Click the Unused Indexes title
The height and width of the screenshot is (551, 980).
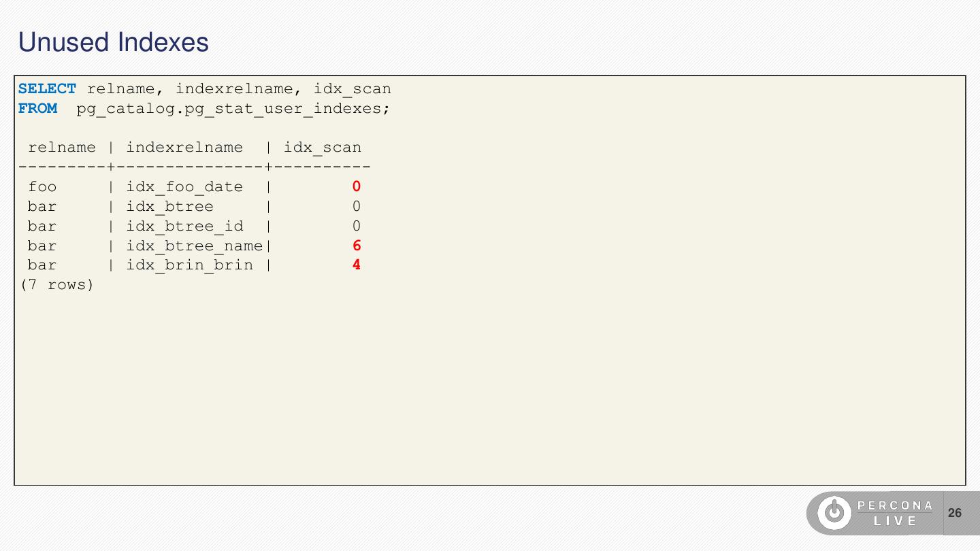tap(114, 42)
